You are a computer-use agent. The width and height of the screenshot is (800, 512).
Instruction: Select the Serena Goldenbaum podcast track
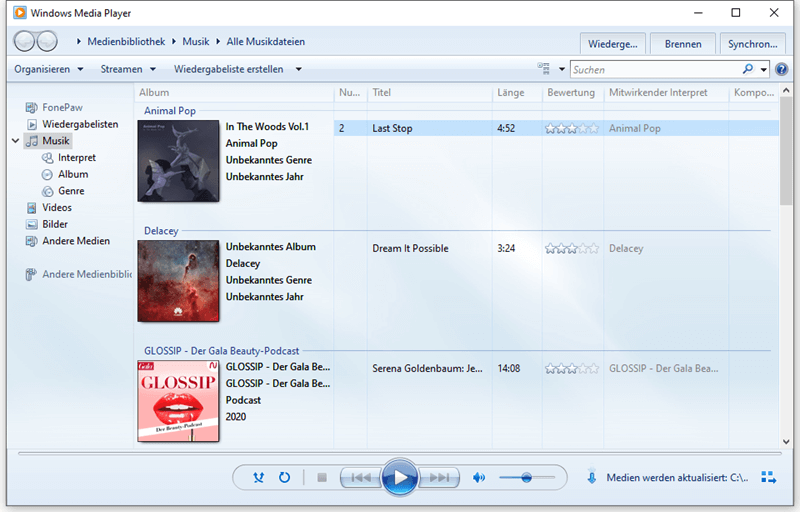427,368
